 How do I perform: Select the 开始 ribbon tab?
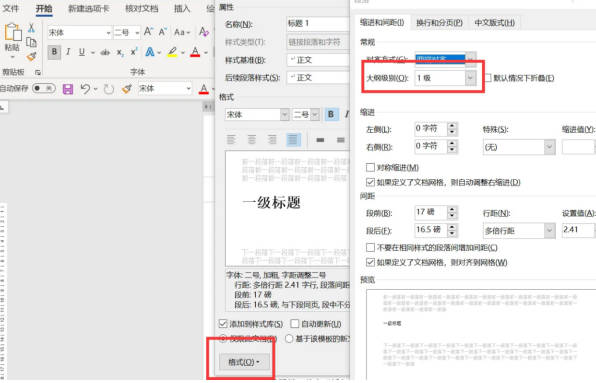coord(44,8)
